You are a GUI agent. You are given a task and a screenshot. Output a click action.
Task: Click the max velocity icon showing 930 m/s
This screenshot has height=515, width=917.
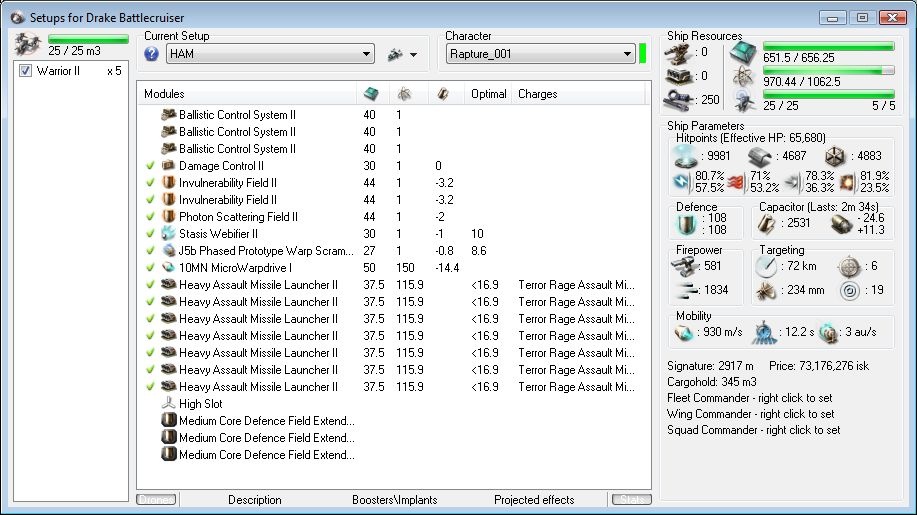(684, 333)
